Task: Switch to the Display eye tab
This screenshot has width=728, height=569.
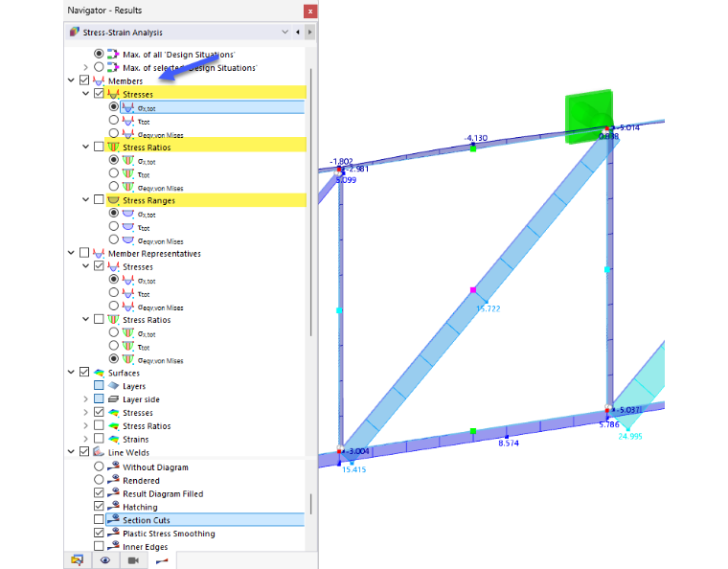Action: (105, 560)
